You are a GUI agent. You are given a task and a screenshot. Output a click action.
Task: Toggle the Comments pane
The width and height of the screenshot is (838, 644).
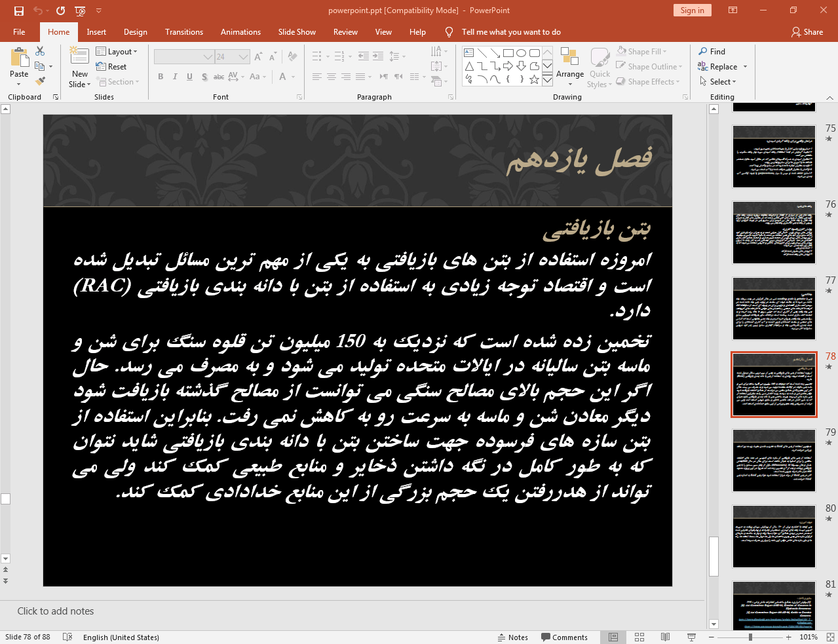[x=564, y=637]
